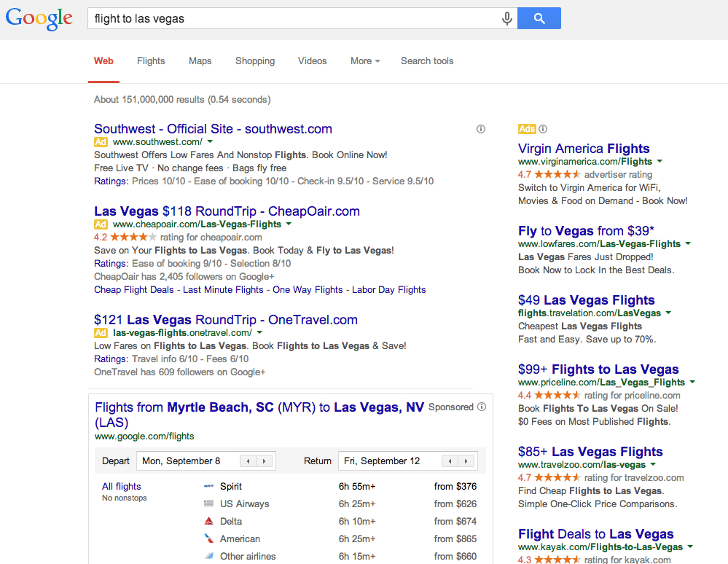Image resolution: width=728 pixels, height=564 pixels.
Task: Click the Ad badge under the Southwest title
Action: pos(101,142)
